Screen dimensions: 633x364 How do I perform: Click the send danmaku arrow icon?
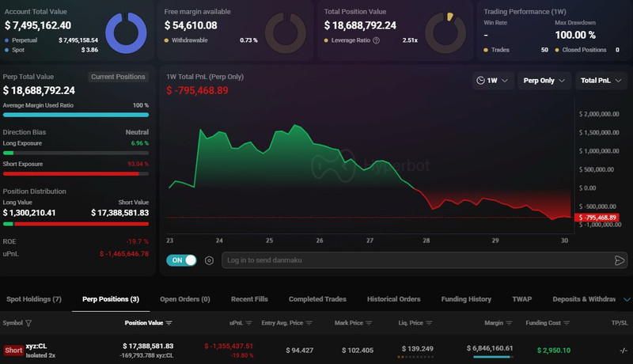[x=619, y=260]
